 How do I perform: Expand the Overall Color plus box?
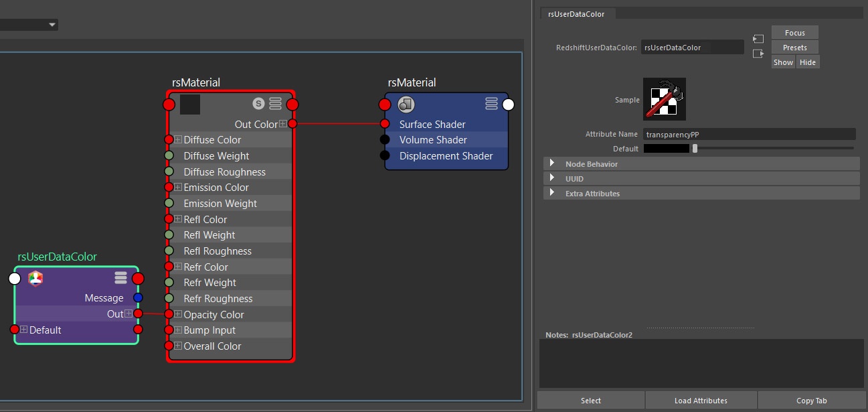coord(178,346)
